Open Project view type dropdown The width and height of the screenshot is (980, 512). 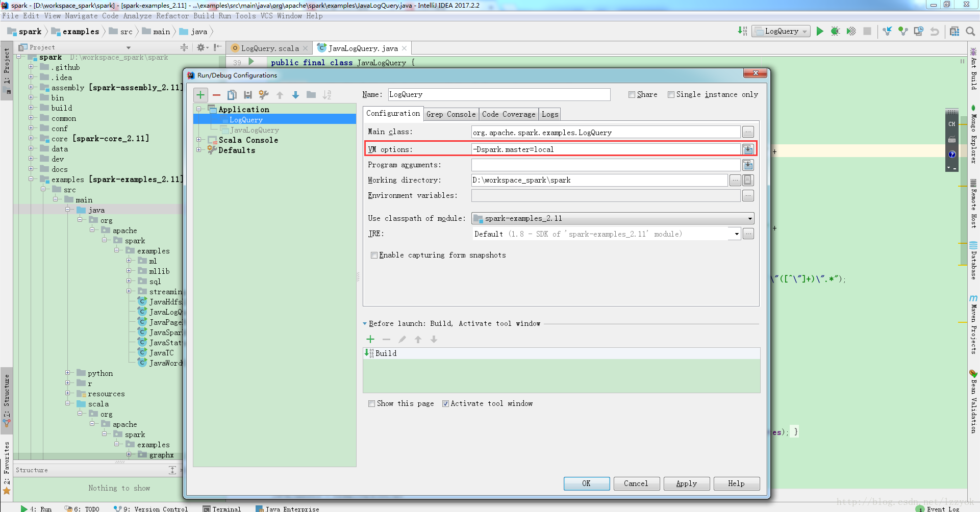click(x=129, y=47)
